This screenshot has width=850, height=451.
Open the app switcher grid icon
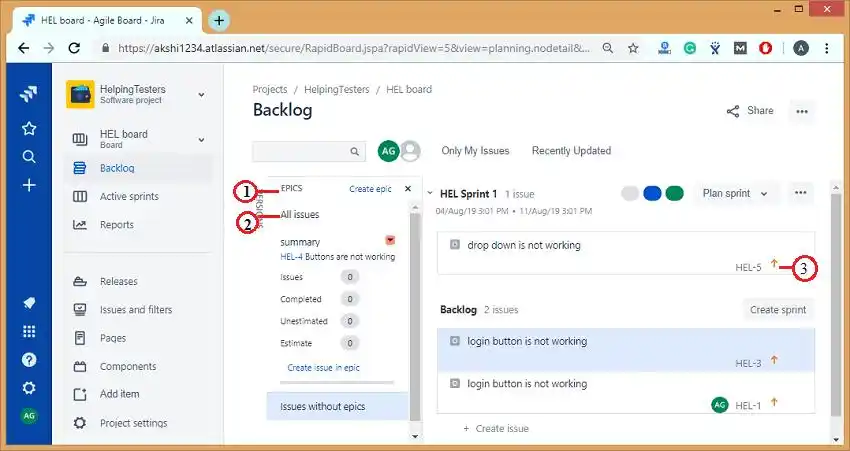[29, 332]
